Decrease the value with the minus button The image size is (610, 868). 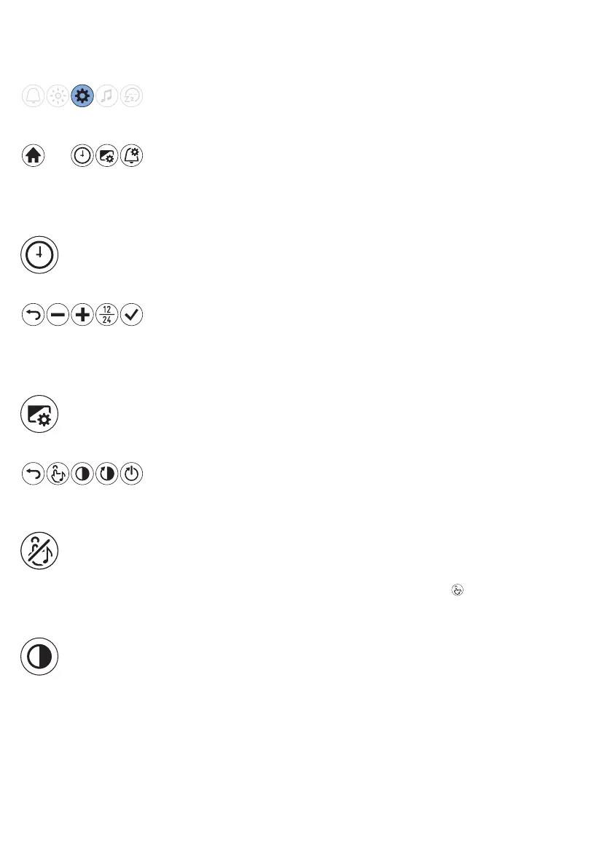click(58, 314)
